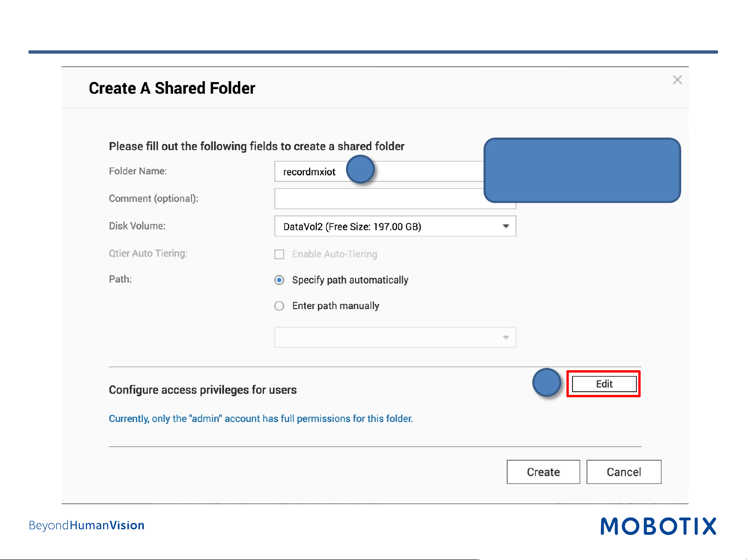This screenshot has width=747, height=560.
Task: Click the Folder Name input field
Action: click(395, 172)
